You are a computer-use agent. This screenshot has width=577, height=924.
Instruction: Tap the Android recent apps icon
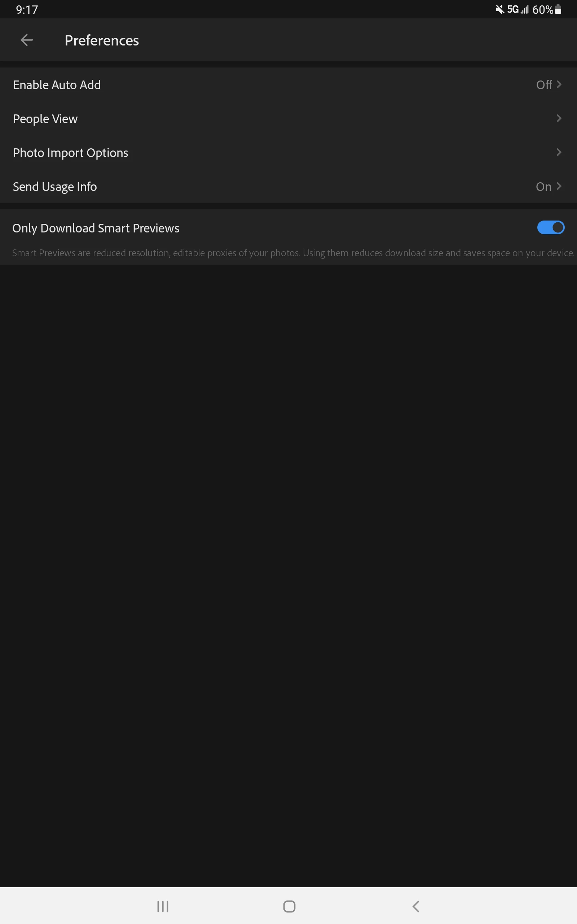click(x=163, y=906)
